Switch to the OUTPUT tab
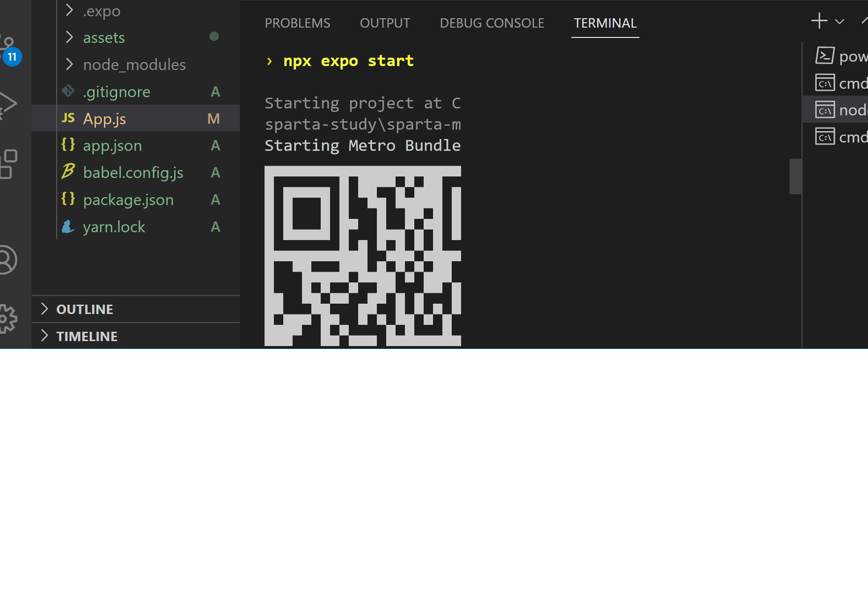The width and height of the screenshot is (868, 594). [385, 23]
